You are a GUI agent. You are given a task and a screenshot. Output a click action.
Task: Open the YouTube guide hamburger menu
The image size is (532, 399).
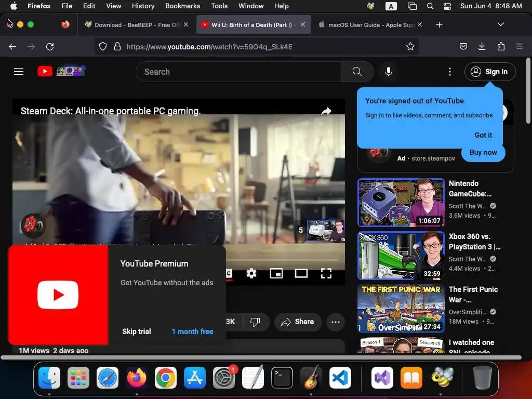tap(19, 72)
